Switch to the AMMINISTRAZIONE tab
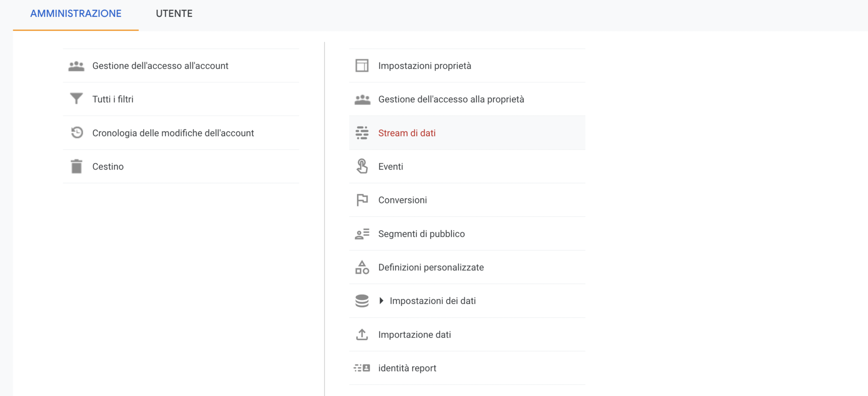Viewport: 868px width, 396px height. pos(76,14)
